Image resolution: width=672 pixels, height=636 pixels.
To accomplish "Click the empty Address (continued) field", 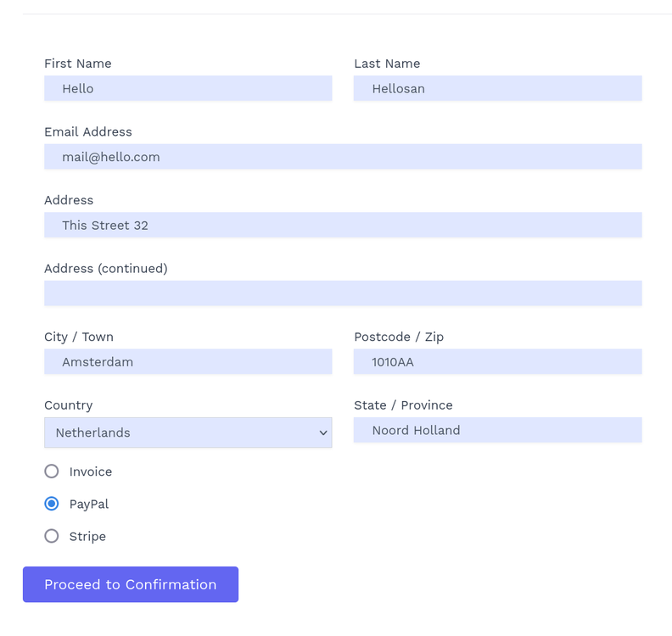I will (343, 293).
